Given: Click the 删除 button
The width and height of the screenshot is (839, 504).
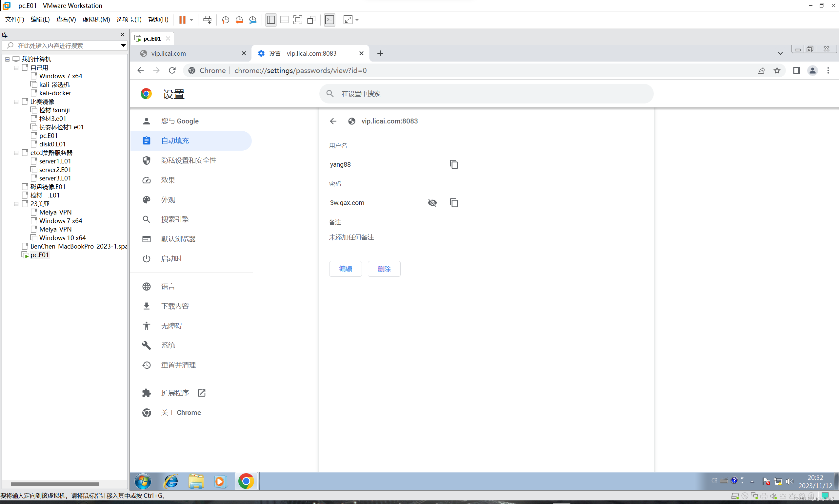Looking at the screenshot, I should (x=384, y=269).
